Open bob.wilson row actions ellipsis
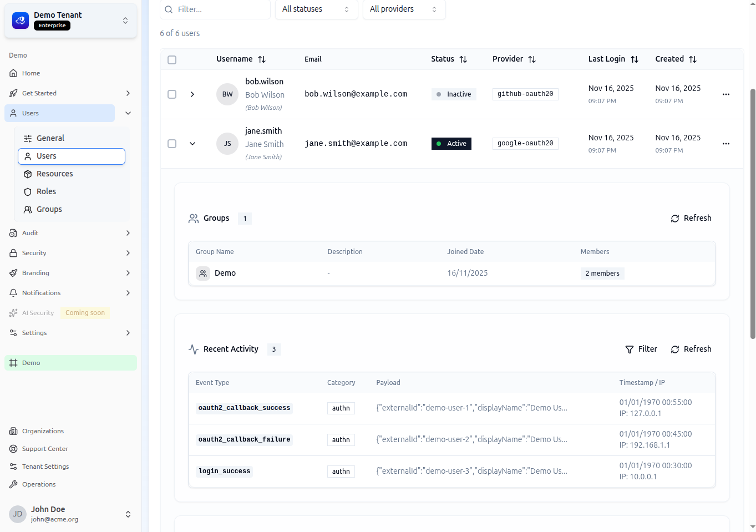Image resolution: width=756 pixels, height=532 pixels. pyautogui.click(x=725, y=94)
